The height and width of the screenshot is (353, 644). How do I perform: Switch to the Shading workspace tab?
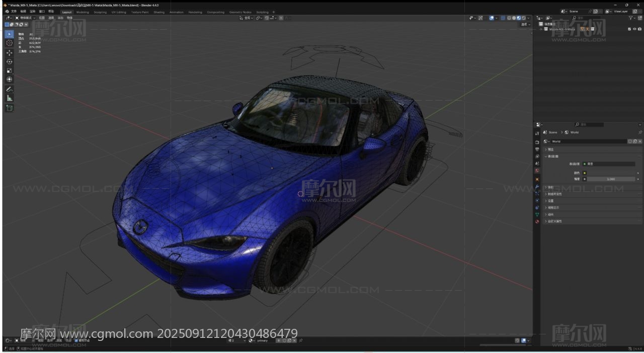click(x=159, y=12)
